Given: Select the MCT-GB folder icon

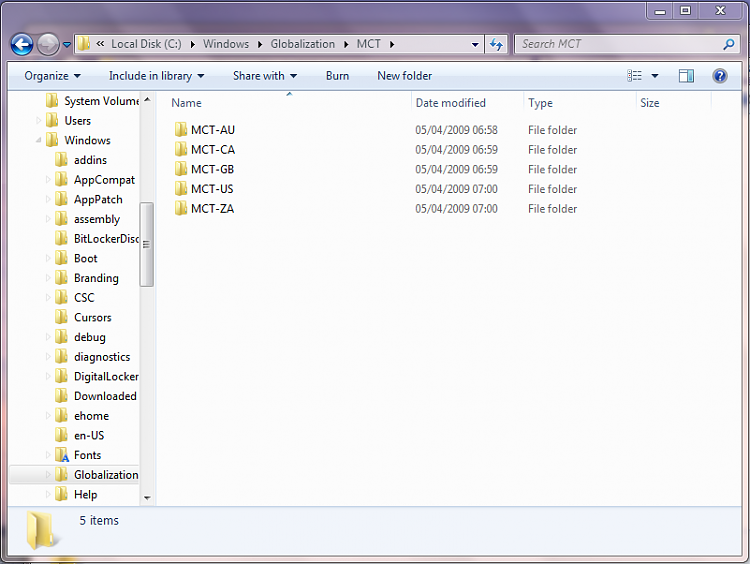Looking at the screenshot, I should pyautogui.click(x=181, y=169).
